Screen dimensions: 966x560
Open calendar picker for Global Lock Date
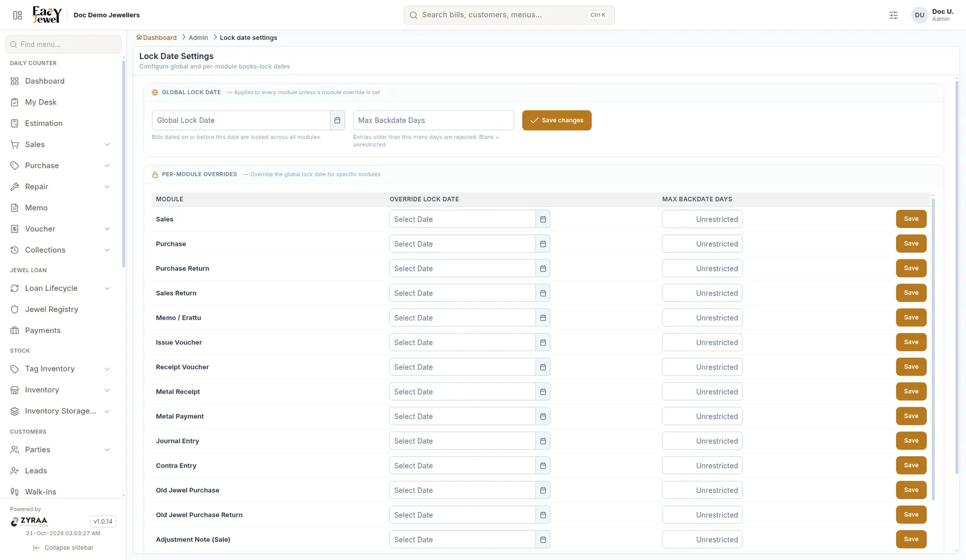pyautogui.click(x=337, y=120)
